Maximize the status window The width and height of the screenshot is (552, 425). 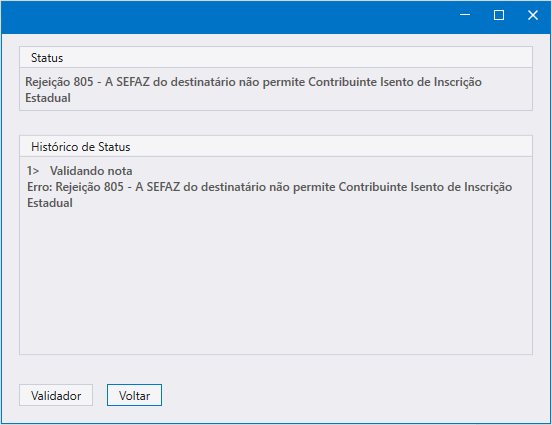tap(499, 15)
